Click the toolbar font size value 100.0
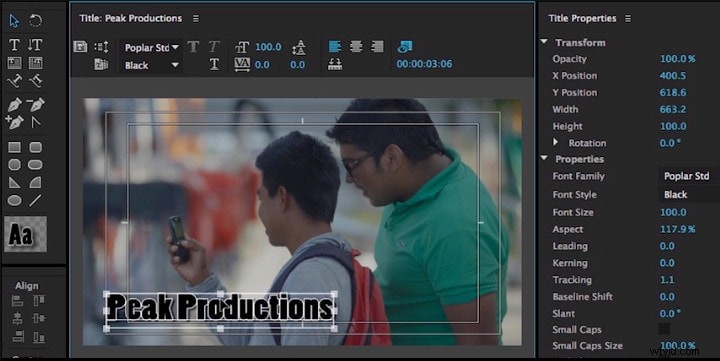 click(268, 47)
